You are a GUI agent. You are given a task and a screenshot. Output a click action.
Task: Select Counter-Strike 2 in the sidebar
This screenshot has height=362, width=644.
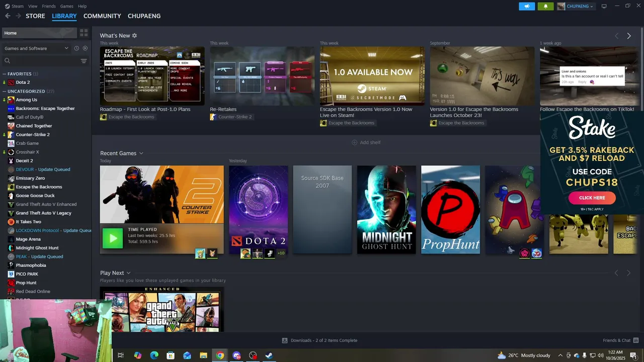coord(33,135)
